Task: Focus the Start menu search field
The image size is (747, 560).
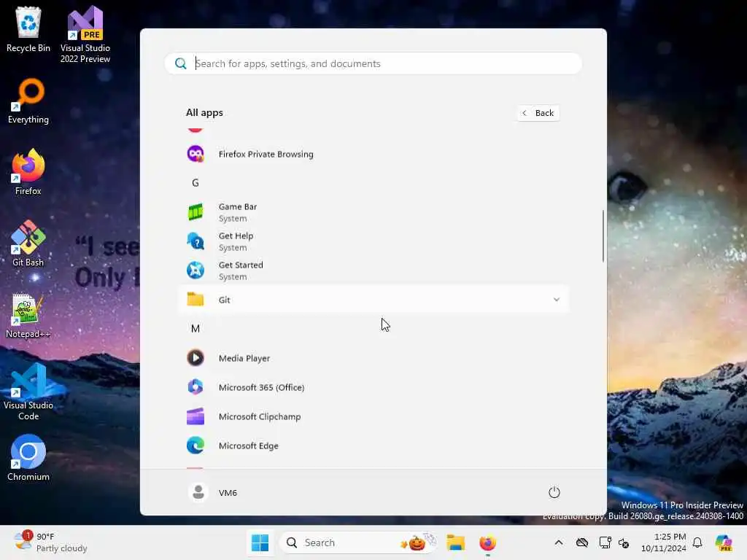Action: pyautogui.click(x=373, y=63)
